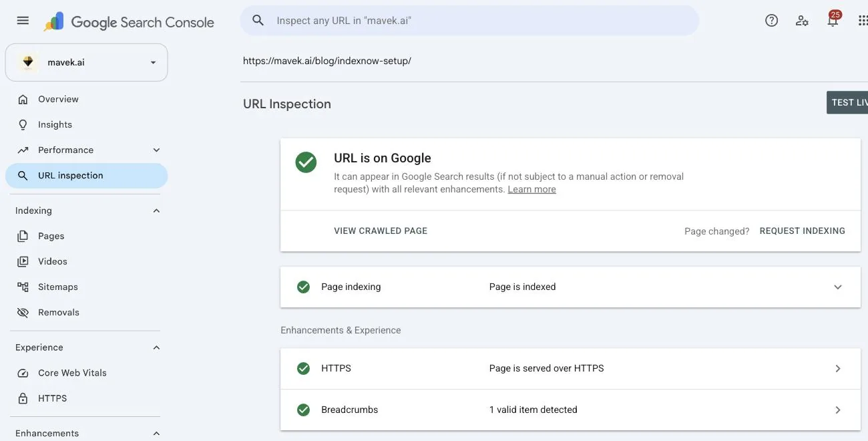Image resolution: width=868 pixels, height=441 pixels.
Task: Click green check in Page indexing row
Action: (x=303, y=287)
